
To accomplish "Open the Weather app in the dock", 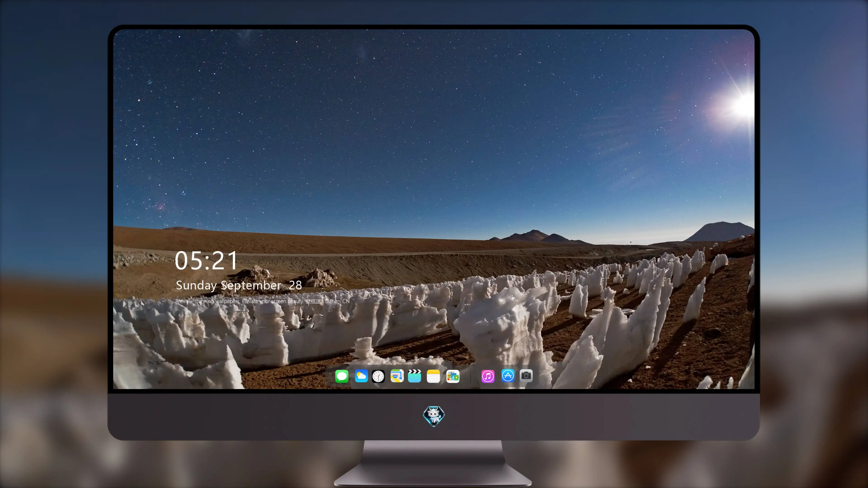I will click(x=361, y=376).
